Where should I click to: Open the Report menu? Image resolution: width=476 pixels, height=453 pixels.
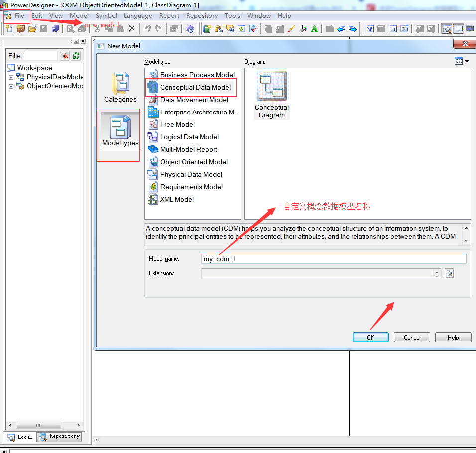(169, 16)
